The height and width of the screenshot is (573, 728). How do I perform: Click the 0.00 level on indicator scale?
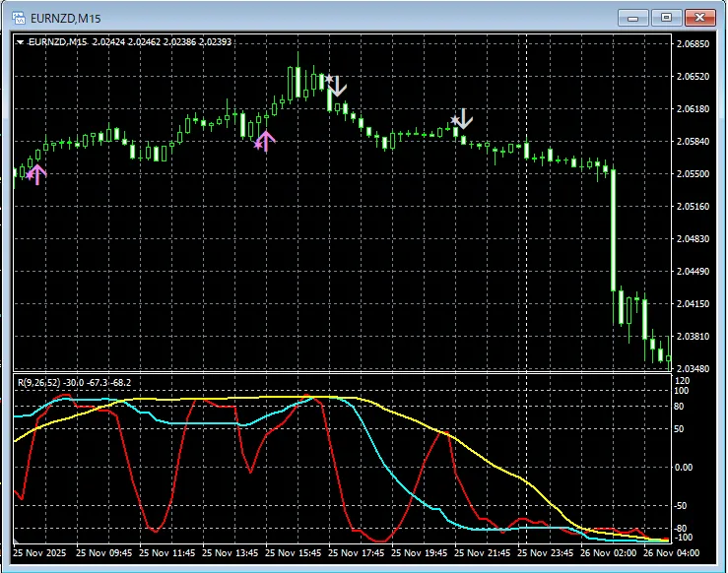683,468
